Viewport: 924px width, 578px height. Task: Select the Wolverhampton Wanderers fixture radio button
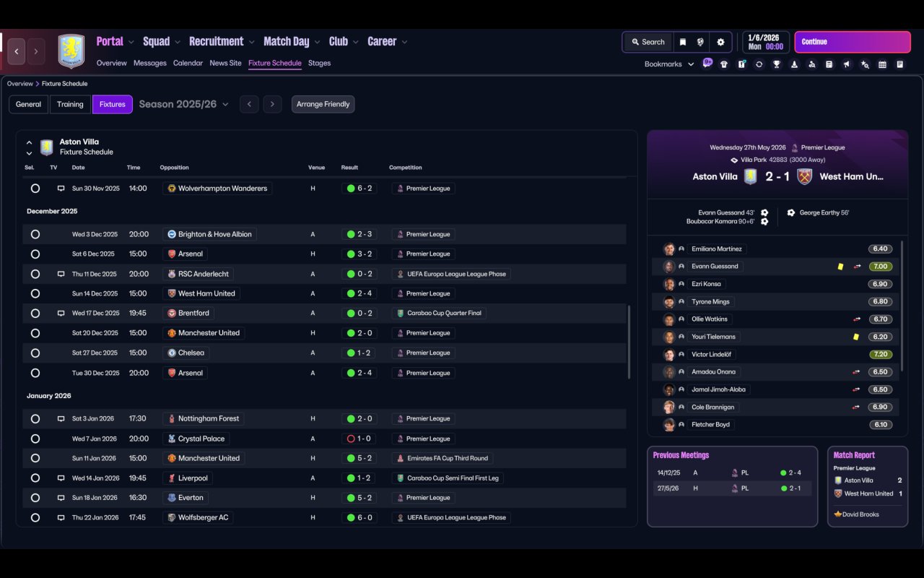(x=35, y=189)
